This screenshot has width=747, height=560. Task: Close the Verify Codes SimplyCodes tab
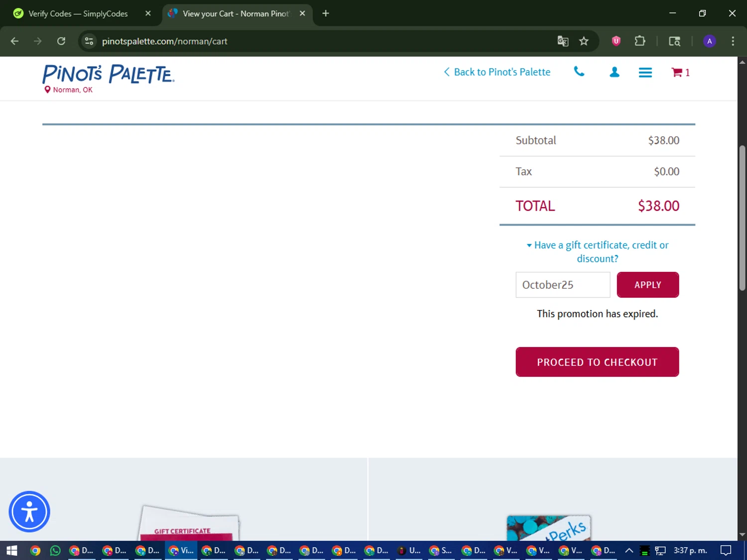click(148, 13)
